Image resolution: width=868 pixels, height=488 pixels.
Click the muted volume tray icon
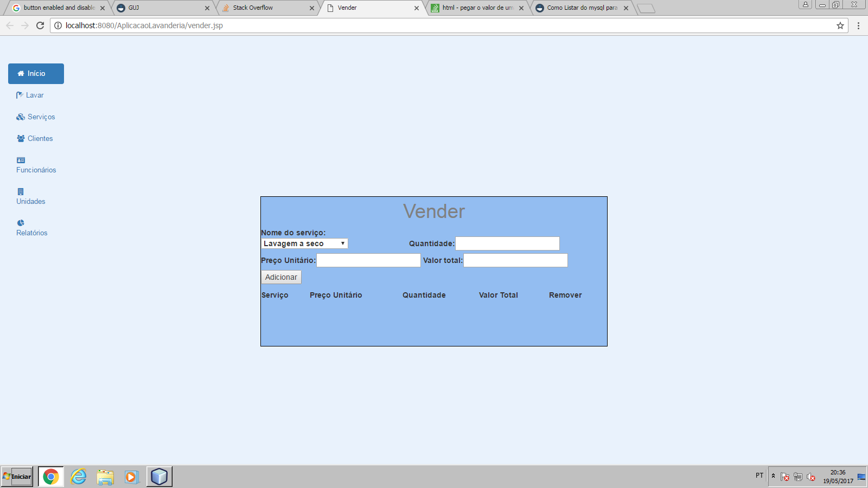point(811,477)
